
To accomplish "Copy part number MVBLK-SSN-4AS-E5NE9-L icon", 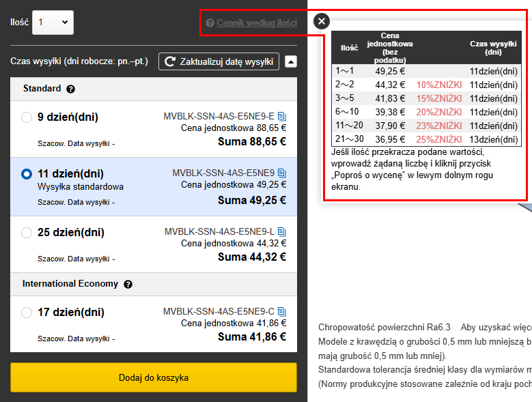I will [282, 231].
